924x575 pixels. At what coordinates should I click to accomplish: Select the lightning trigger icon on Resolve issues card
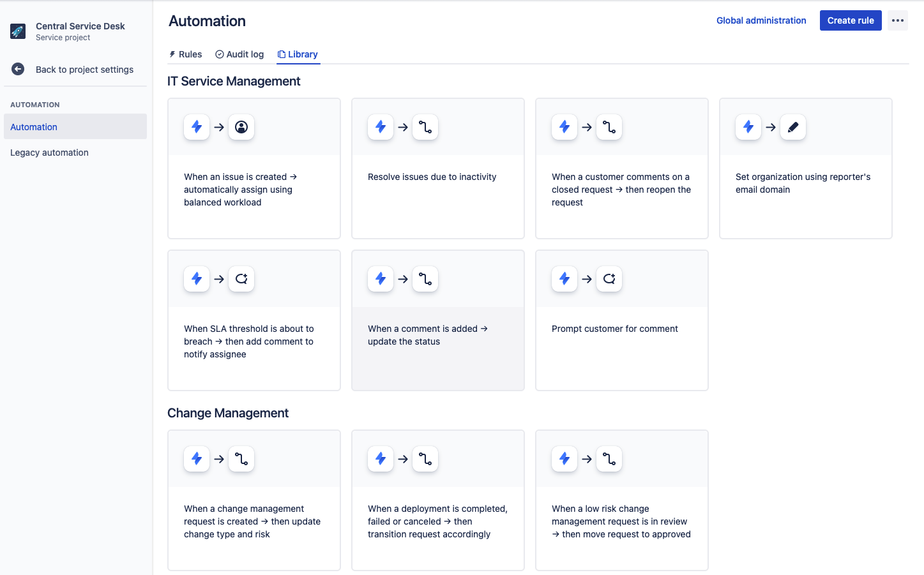[x=381, y=127]
